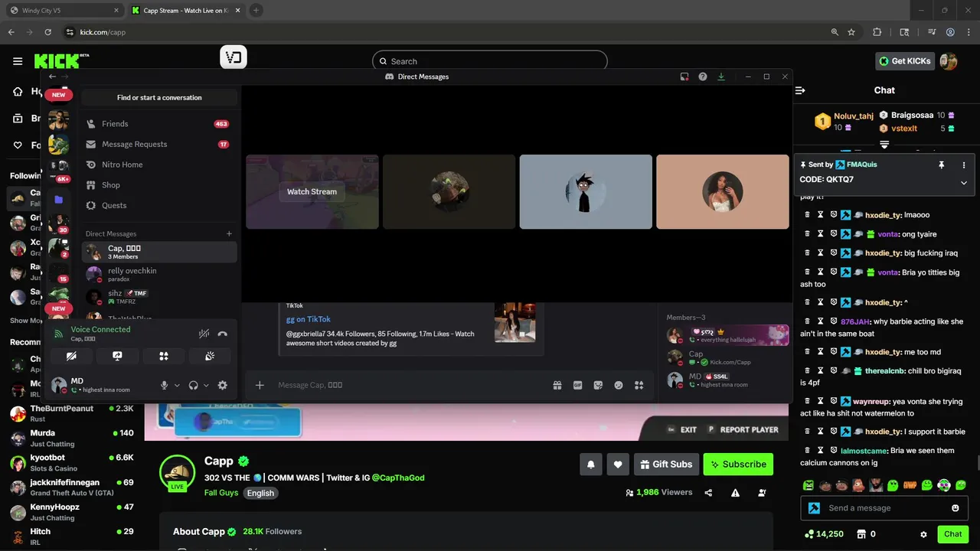
Task: Select the light-blue call participant tile
Action: tap(586, 191)
